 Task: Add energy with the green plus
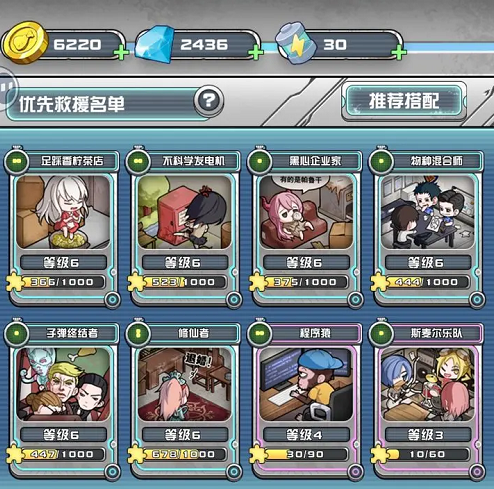click(x=399, y=53)
